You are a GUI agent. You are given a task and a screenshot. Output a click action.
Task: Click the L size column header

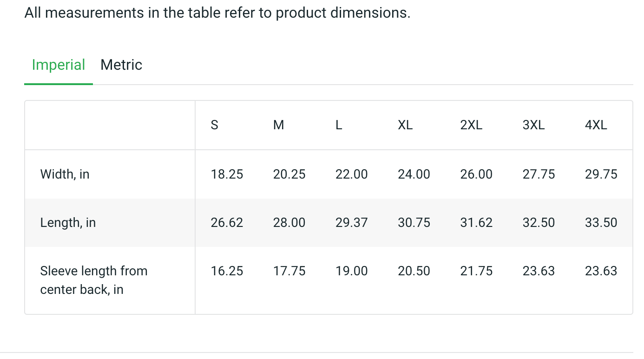339,125
